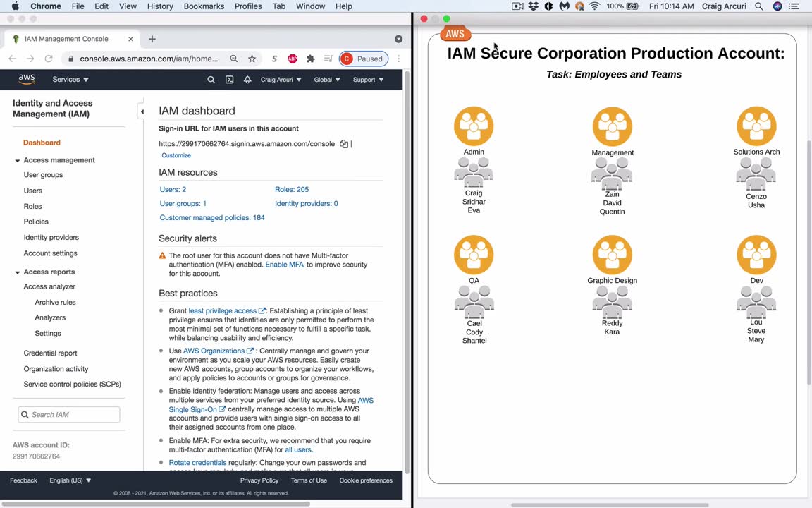
Task: Open Customer managed policies: 184 link
Action: (211, 218)
